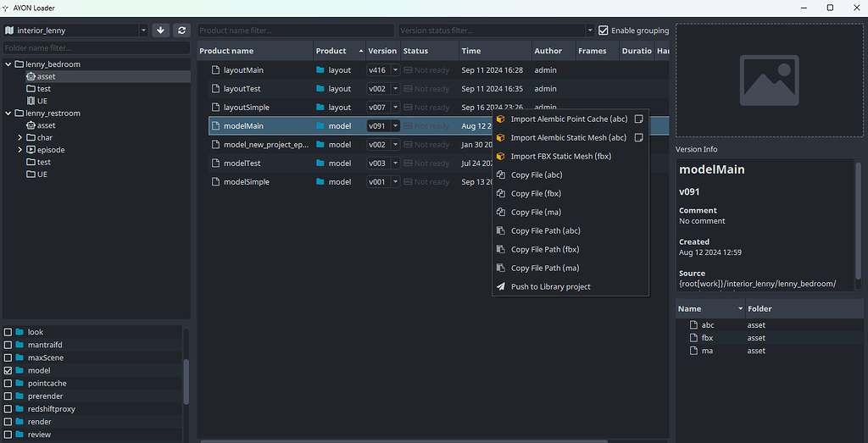Check the pointcache product type checkbox
Screen dimensions: 868x443
pyautogui.click(x=8, y=384)
